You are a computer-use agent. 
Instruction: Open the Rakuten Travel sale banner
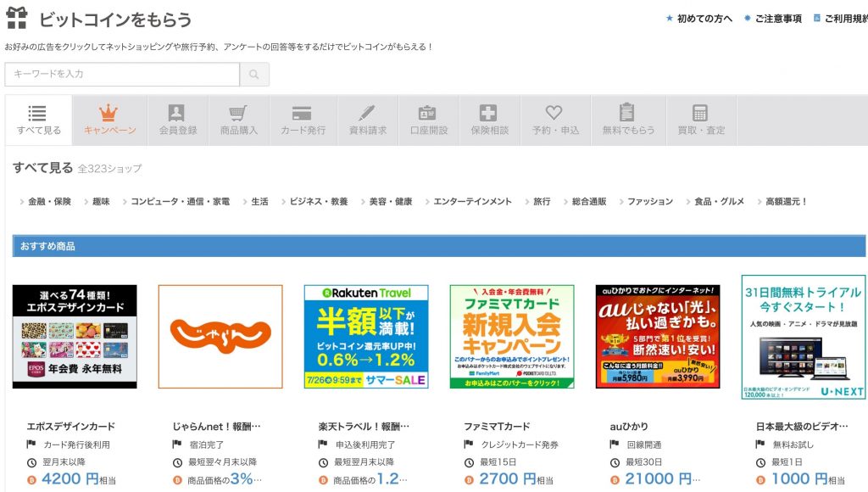pos(366,337)
